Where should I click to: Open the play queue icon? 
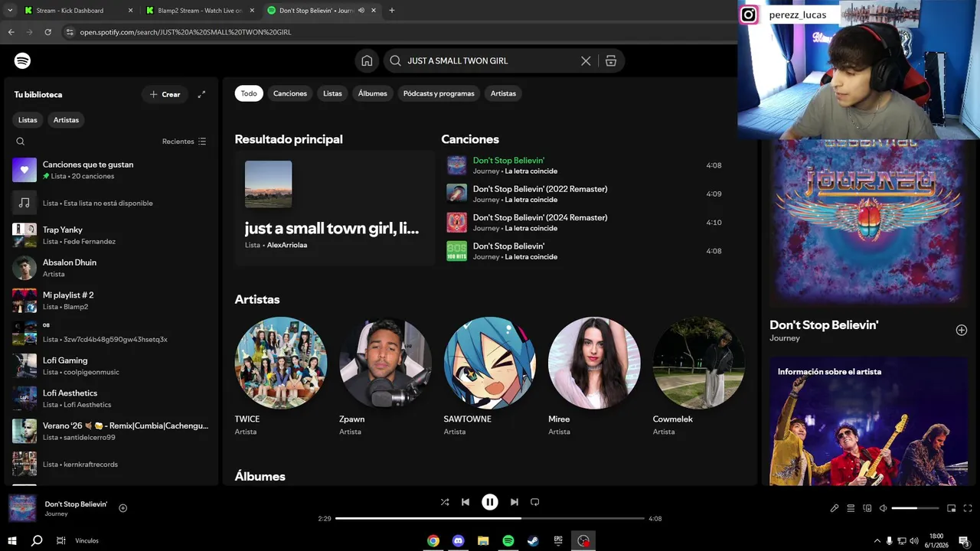[x=851, y=508]
